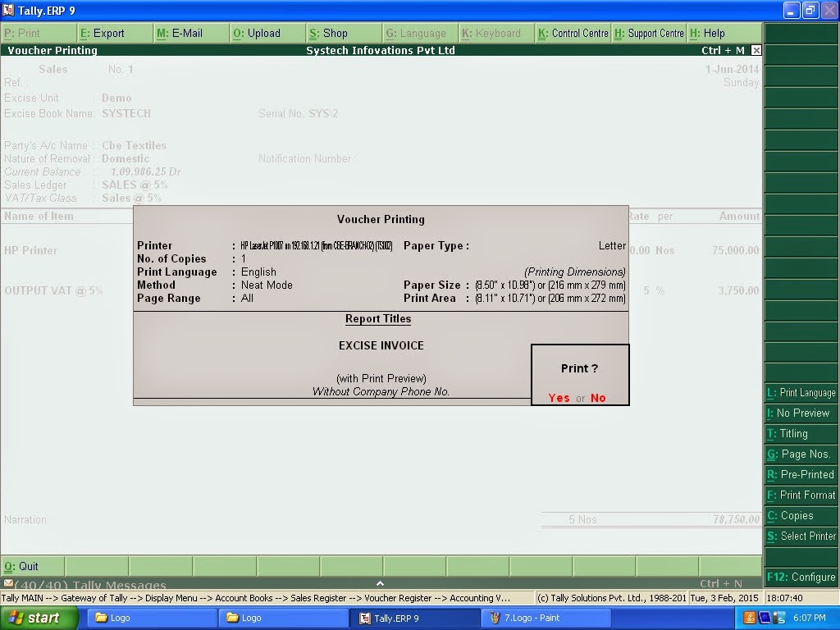Click the 75,000.00 amount for HP Printer
Screen dimensions: 840x630
point(736,250)
